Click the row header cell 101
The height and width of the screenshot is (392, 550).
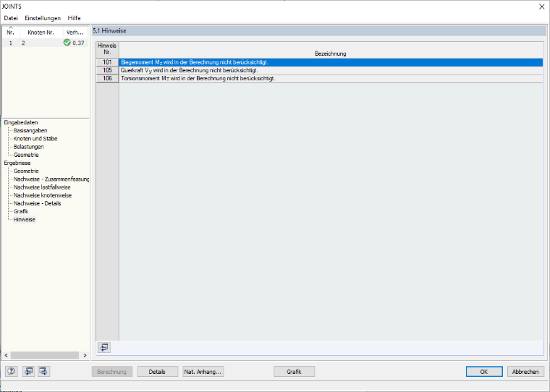(x=107, y=62)
